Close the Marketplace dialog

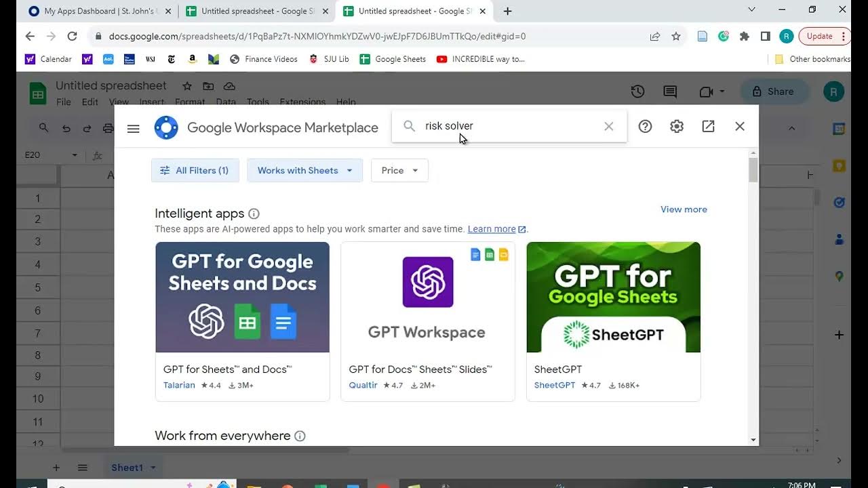pos(740,126)
